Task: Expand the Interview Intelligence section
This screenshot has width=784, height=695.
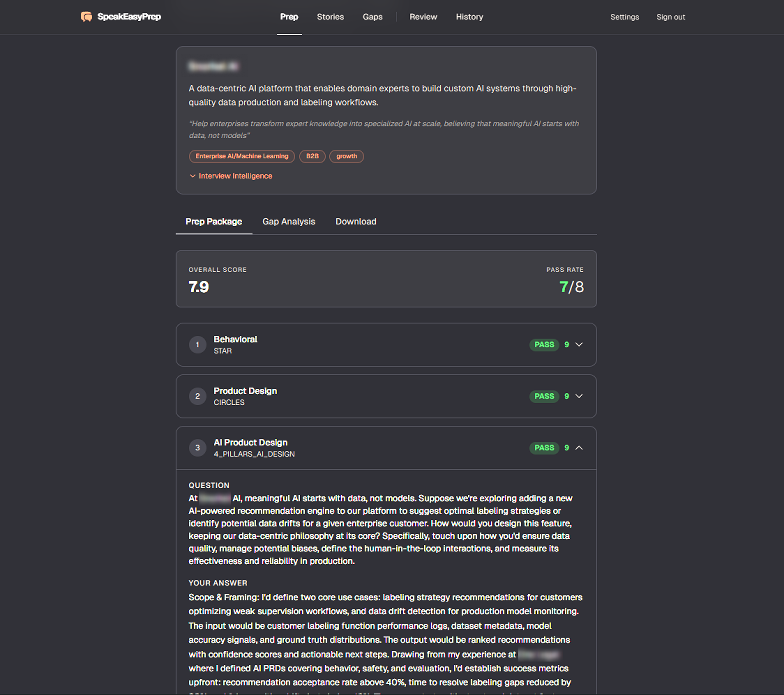Action: point(231,176)
